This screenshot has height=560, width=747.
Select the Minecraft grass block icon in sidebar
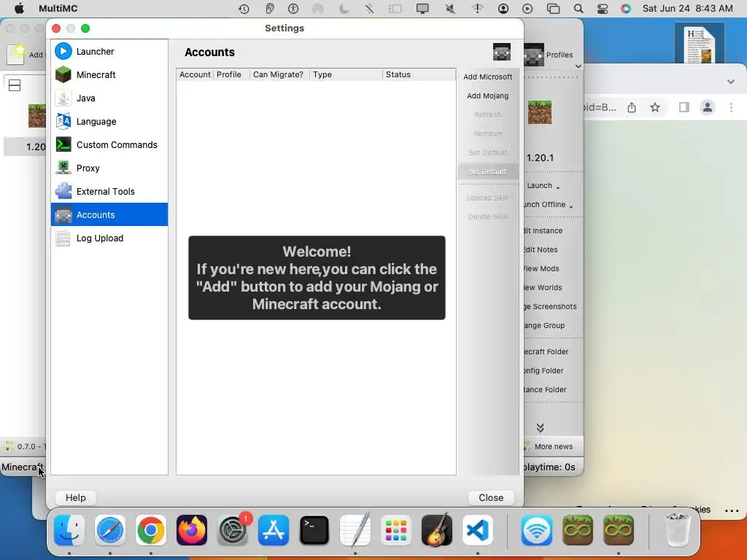point(63,75)
